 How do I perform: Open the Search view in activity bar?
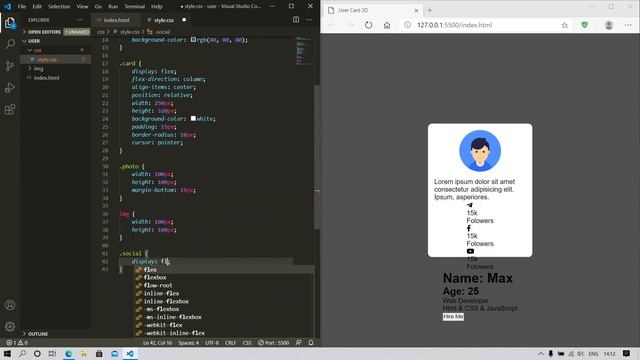pyautogui.click(x=10, y=44)
